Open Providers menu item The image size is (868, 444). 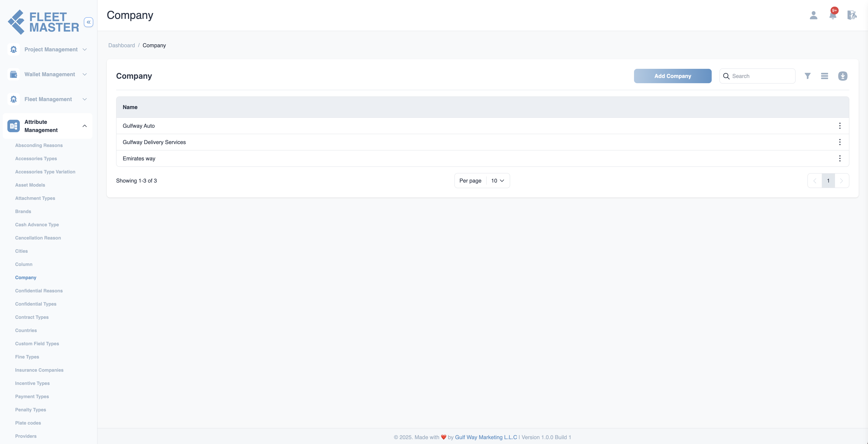click(26, 436)
